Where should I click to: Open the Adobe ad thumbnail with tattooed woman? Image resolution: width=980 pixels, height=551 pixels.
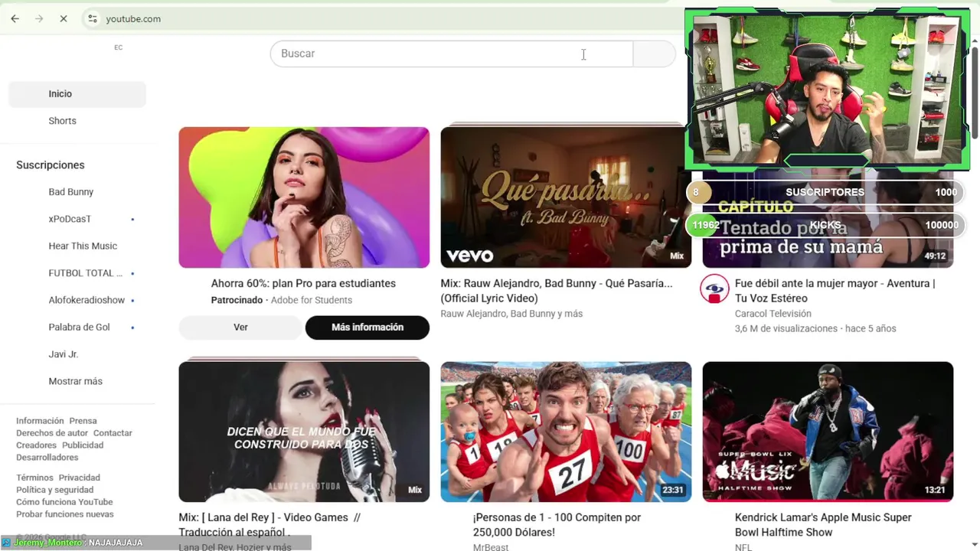[304, 197]
